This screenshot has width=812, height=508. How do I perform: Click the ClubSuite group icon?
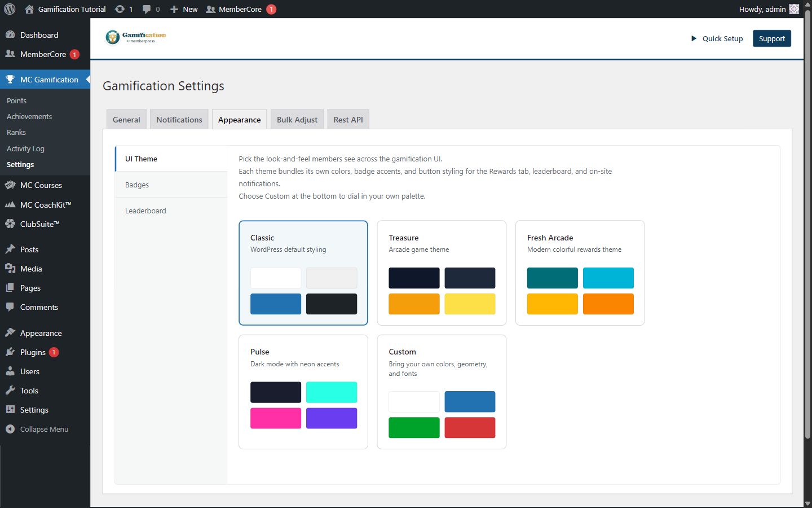(10, 224)
